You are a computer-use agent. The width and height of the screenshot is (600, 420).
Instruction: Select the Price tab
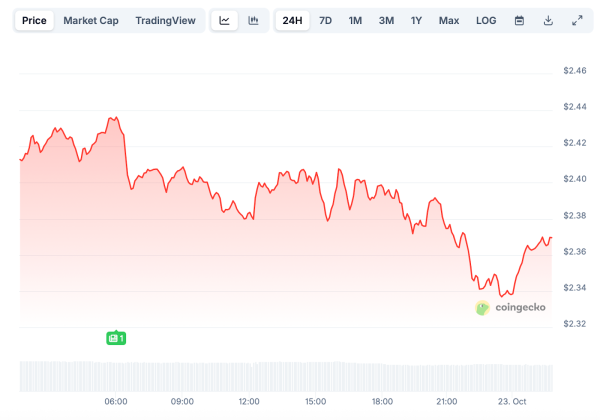point(34,20)
